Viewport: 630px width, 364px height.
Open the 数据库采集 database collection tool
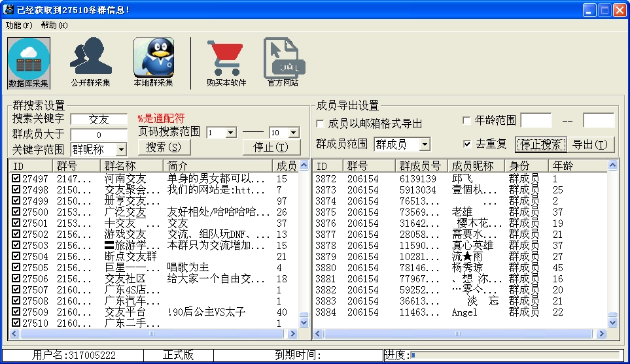click(29, 63)
